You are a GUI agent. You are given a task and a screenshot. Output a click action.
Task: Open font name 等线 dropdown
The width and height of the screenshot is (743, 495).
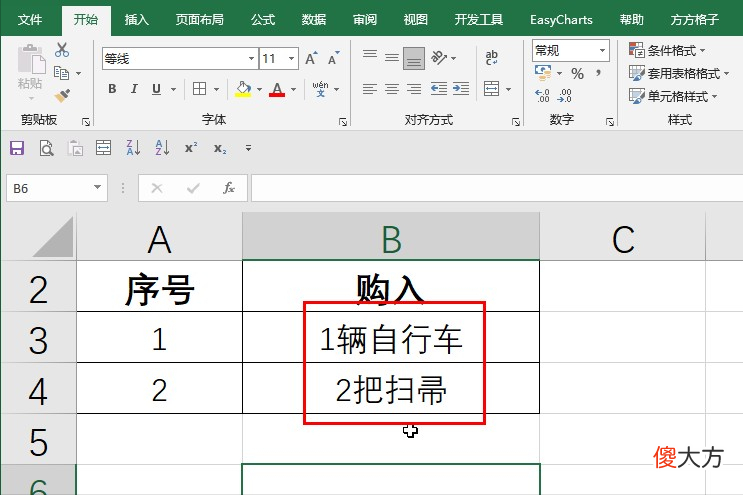252,59
